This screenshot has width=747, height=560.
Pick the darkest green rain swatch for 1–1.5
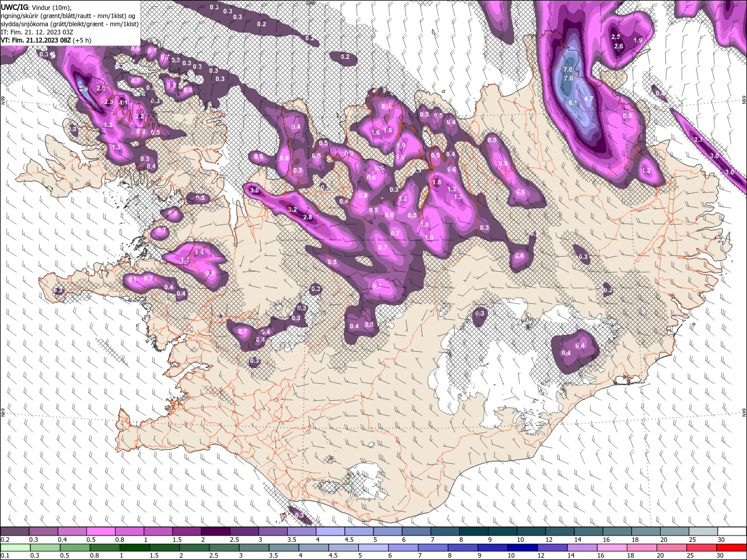[134, 547]
